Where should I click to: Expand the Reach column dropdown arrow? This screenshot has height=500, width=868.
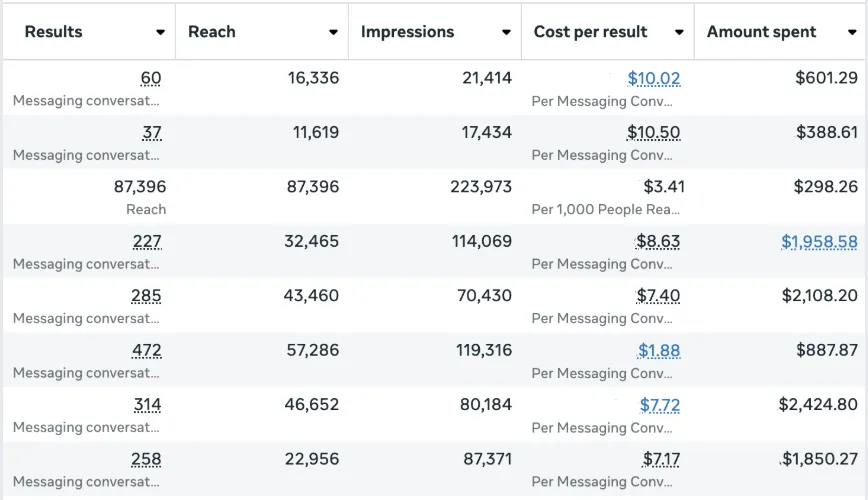pyautogui.click(x=333, y=32)
